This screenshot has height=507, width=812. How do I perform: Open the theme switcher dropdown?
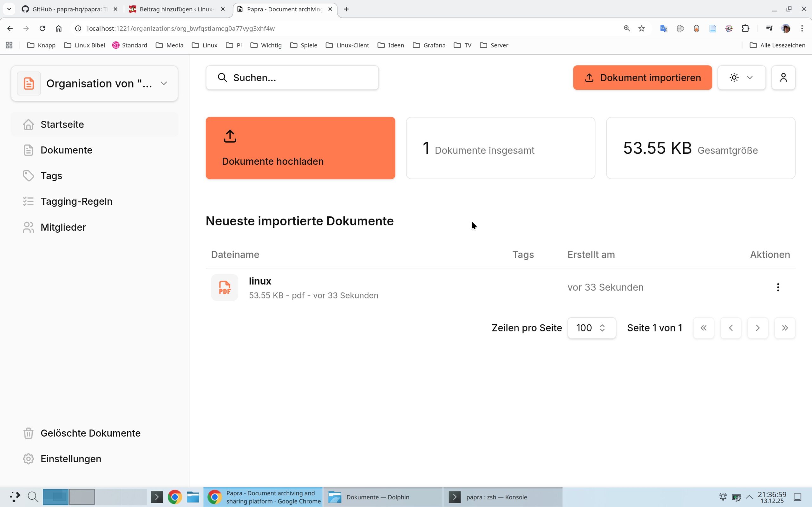741,77
